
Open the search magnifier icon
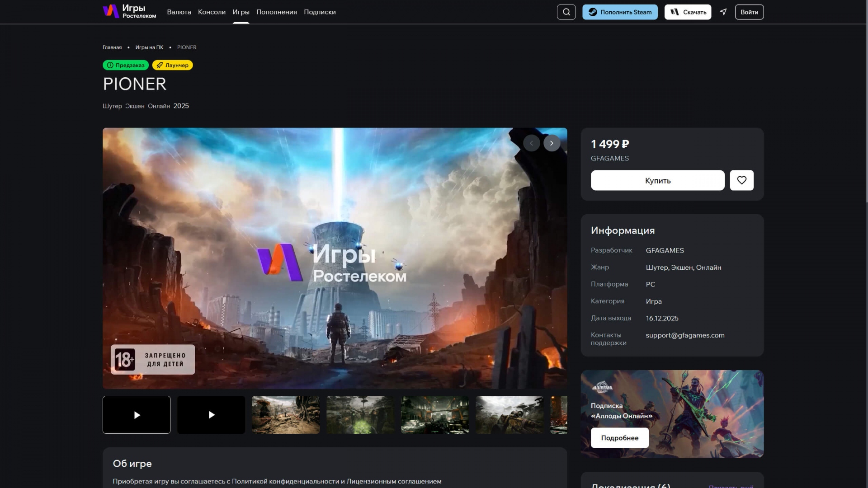(566, 12)
